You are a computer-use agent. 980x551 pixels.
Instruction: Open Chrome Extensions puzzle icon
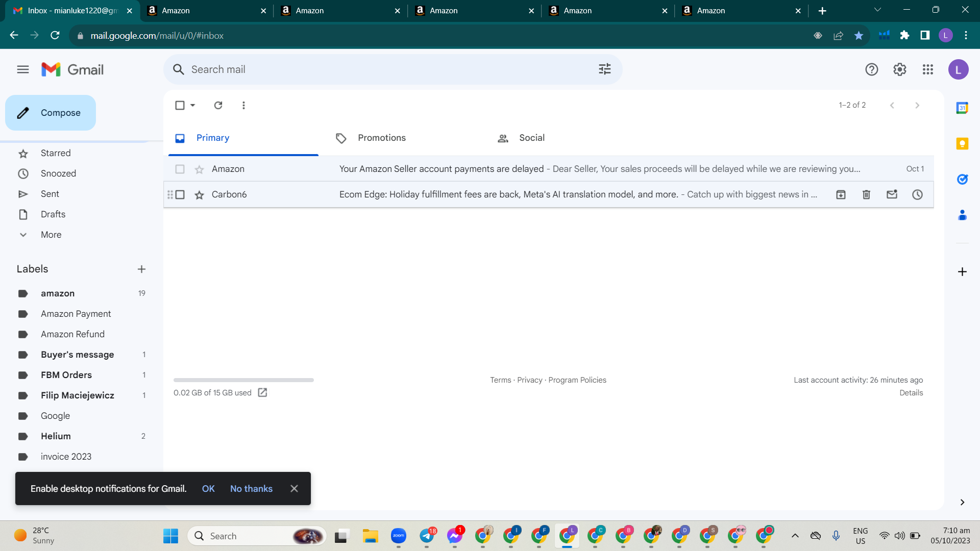click(x=904, y=35)
